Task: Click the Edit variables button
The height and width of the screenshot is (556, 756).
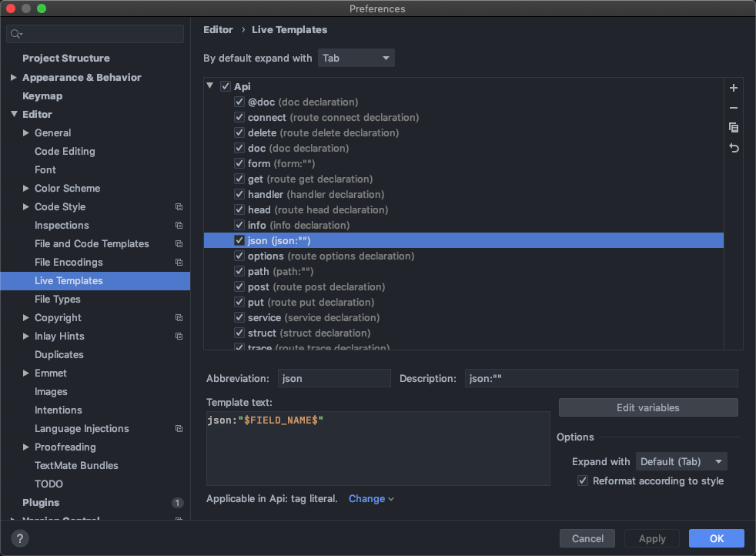Action: [x=648, y=407]
